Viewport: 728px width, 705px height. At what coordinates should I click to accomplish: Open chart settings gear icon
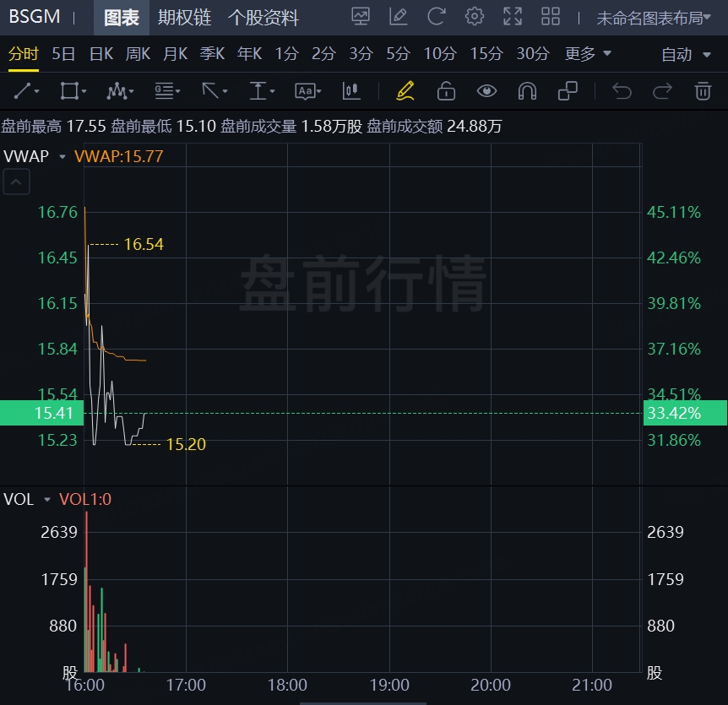coord(475,16)
